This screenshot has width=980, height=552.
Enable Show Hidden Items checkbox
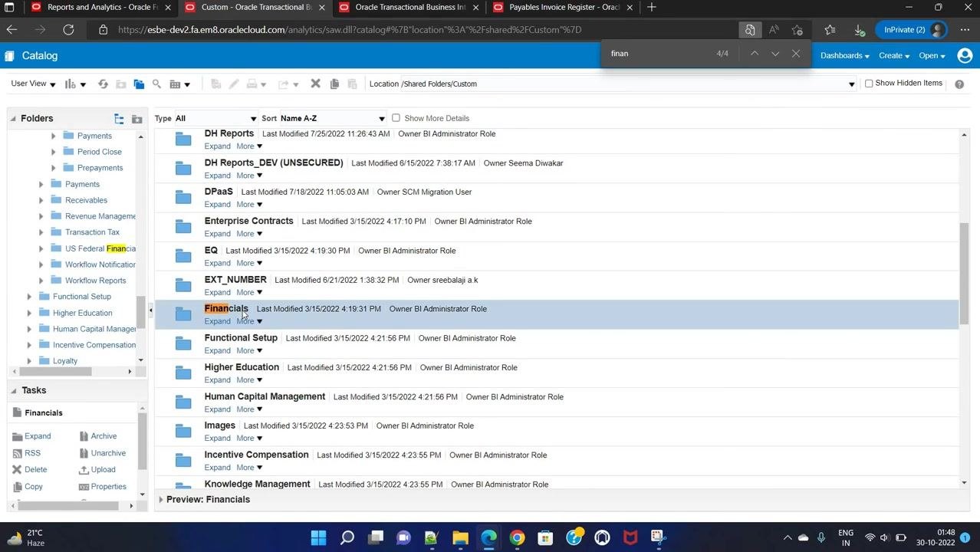pyautogui.click(x=869, y=84)
